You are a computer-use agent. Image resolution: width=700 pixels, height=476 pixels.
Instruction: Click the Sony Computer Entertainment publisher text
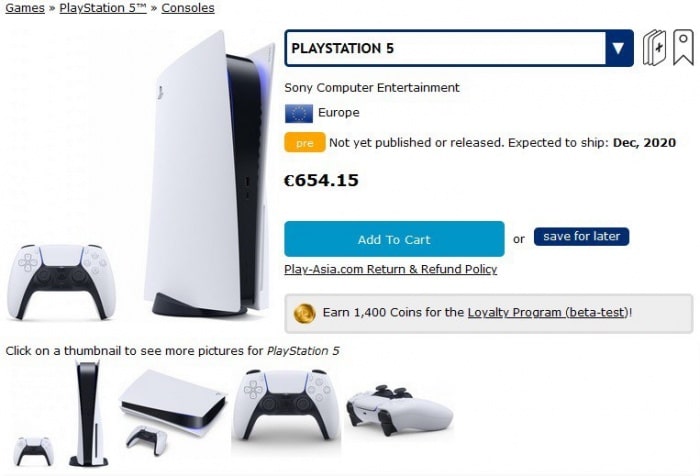[371, 88]
